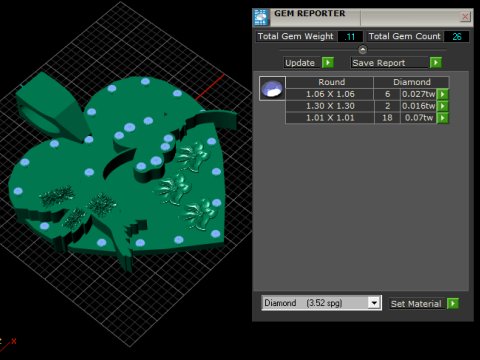Click the green arrow beside Update
This screenshot has width=480, height=360.
coord(328,63)
